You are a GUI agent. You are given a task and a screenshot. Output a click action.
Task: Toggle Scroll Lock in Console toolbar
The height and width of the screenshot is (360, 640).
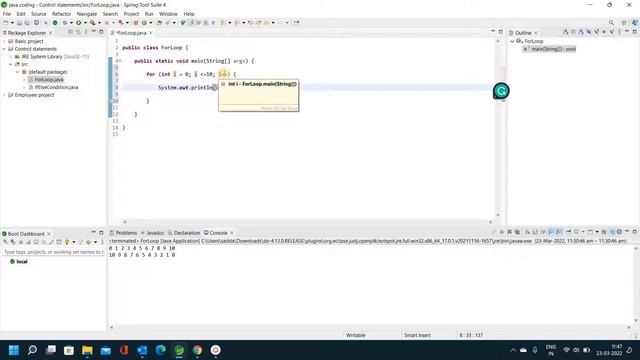click(535, 232)
